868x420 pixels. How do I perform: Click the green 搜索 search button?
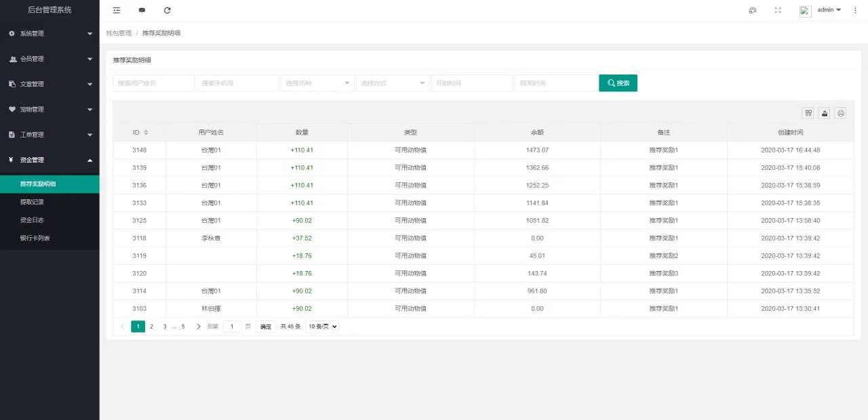pos(618,83)
